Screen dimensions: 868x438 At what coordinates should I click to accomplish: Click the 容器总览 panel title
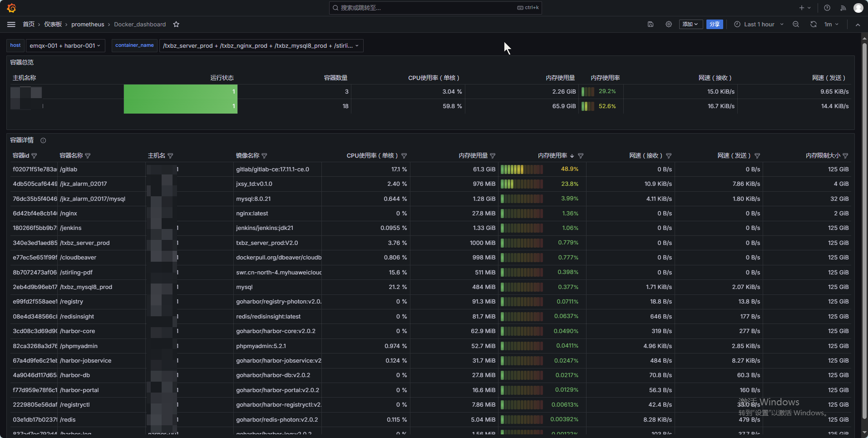(22, 62)
